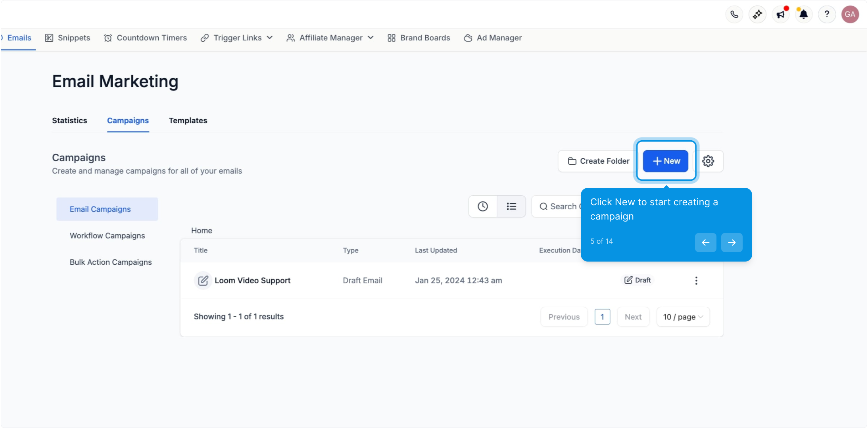Image resolution: width=868 pixels, height=428 pixels.
Task: Open campaign settings gear icon
Action: pos(708,161)
